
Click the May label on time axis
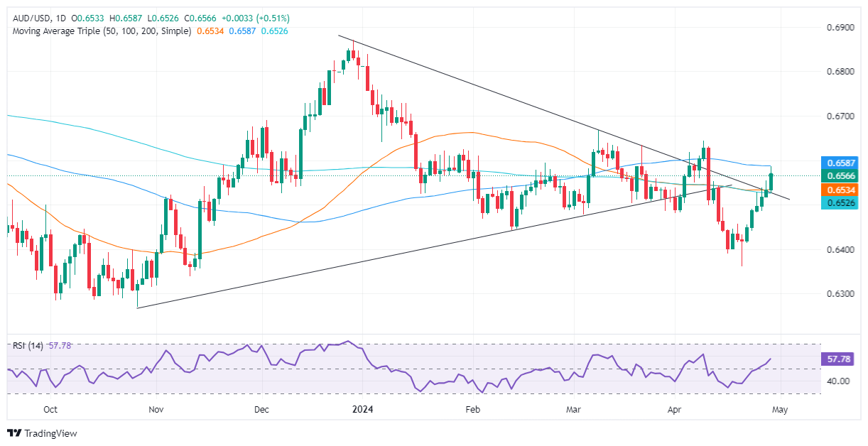click(x=780, y=410)
